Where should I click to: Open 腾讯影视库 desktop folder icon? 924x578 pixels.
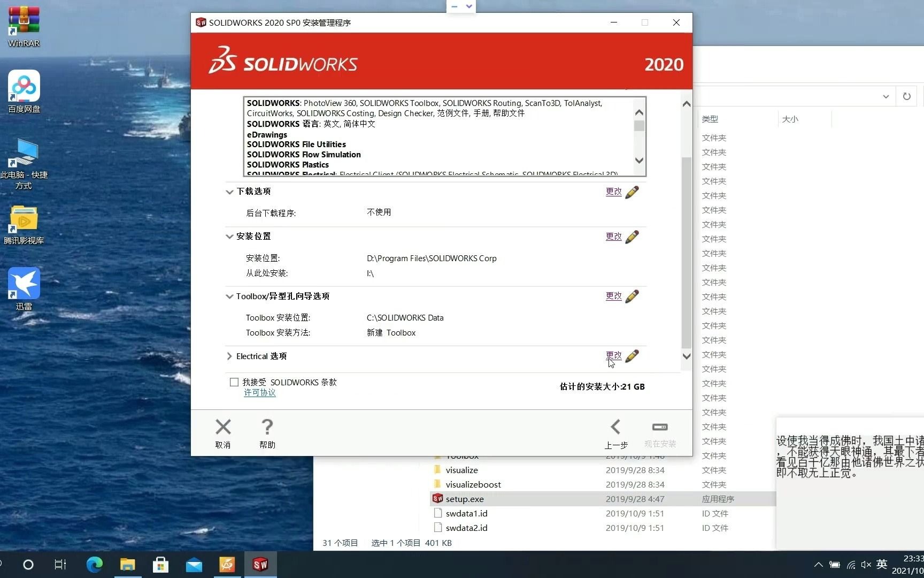click(x=24, y=225)
